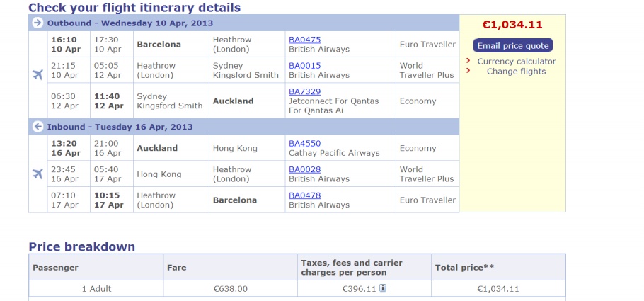This screenshot has height=301, width=644.
Task: Open flight BA0475 details link
Action: click(x=305, y=39)
